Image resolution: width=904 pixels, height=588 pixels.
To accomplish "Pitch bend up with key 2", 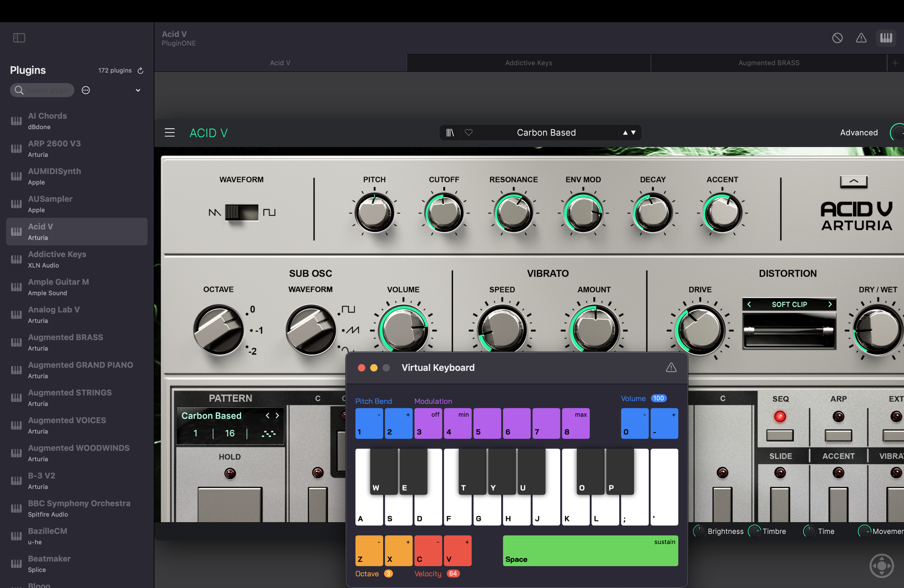I will coord(398,423).
